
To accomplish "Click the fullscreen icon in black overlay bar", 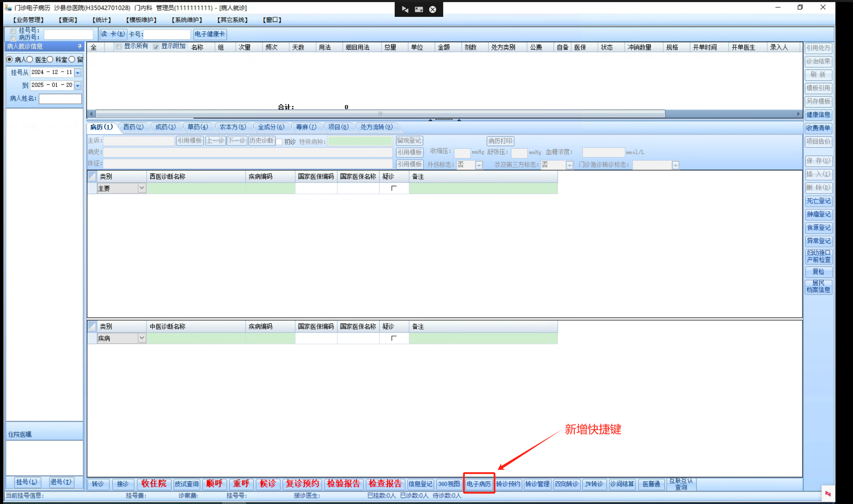I will pyautogui.click(x=419, y=9).
